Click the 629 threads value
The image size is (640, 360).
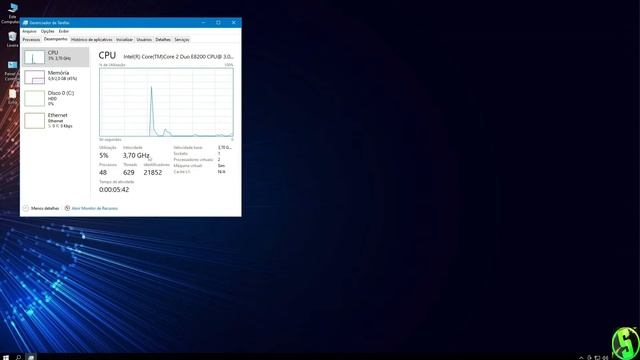pyautogui.click(x=129, y=173)
